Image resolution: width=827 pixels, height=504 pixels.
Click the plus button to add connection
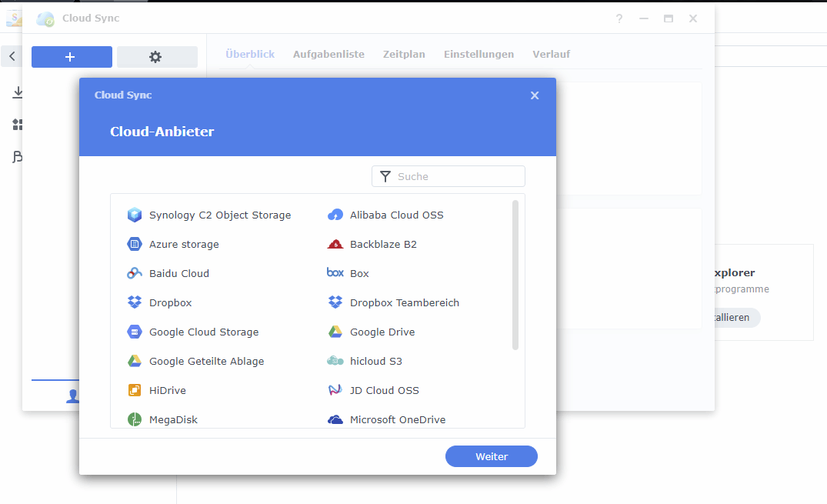[72, 57]
